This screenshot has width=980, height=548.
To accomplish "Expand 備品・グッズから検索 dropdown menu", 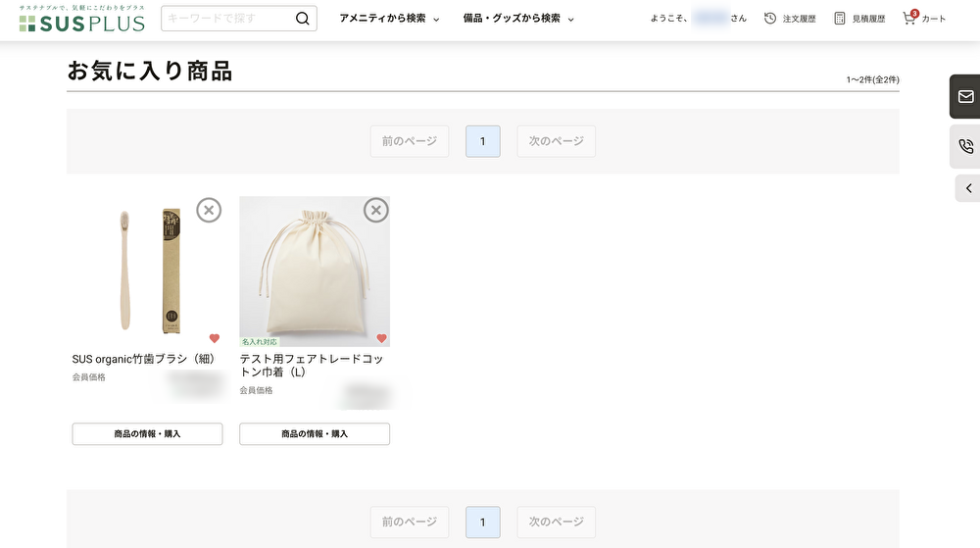I will click(518, 19).
